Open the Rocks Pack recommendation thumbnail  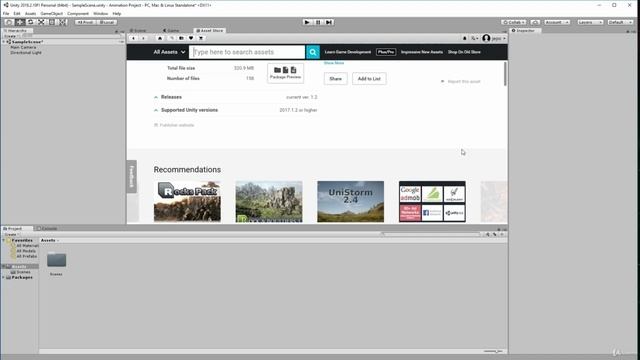tap(187, 202)
